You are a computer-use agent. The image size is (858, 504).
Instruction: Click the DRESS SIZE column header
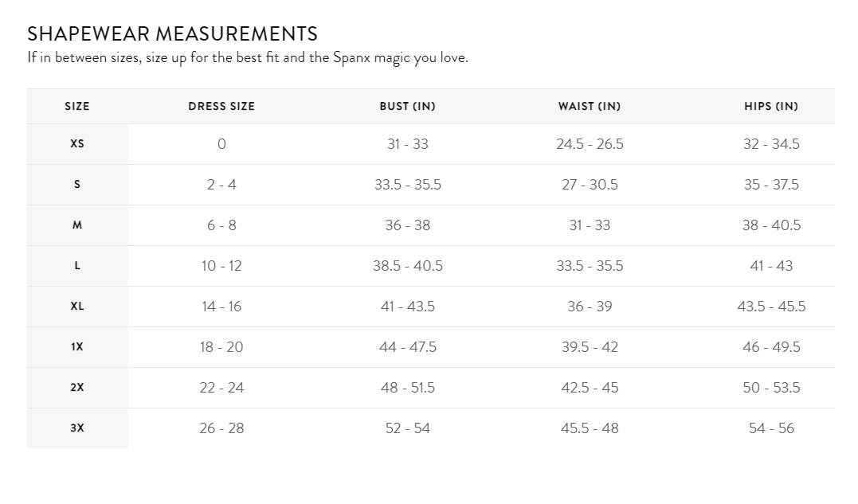[221, 106]
